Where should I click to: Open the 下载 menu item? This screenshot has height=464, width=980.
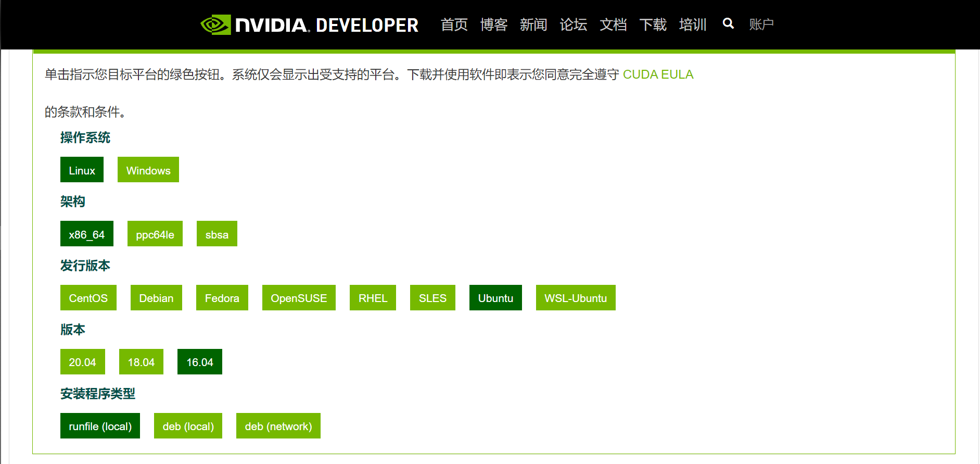click(653, 24)
